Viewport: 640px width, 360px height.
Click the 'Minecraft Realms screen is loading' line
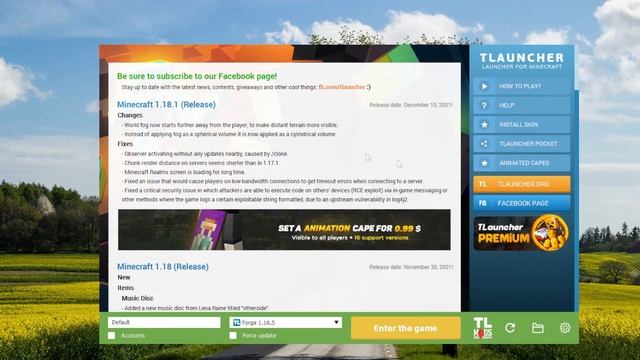[184, 172]
